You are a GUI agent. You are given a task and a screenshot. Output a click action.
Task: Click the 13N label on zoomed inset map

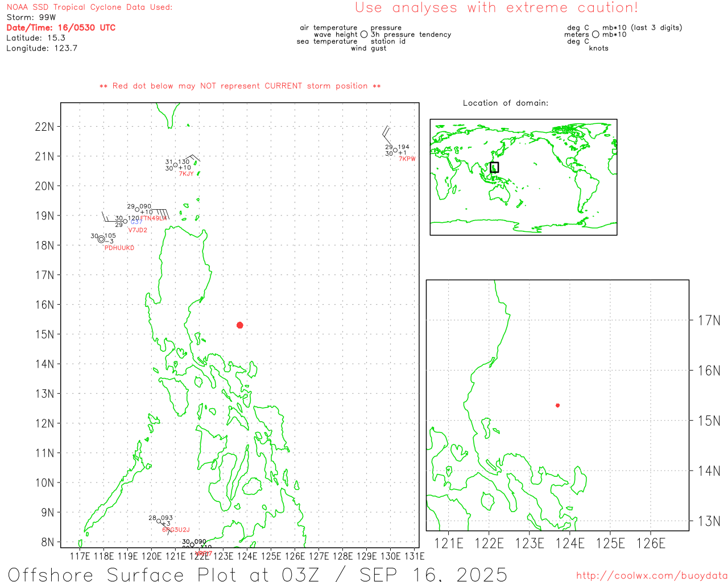coord(709,521)
